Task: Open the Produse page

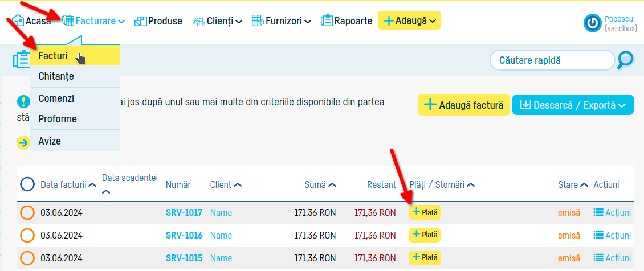Action: 158,20
